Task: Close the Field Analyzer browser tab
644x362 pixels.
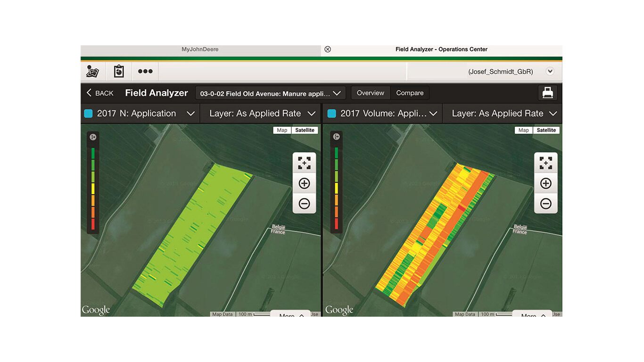Action: coord(328,49)
